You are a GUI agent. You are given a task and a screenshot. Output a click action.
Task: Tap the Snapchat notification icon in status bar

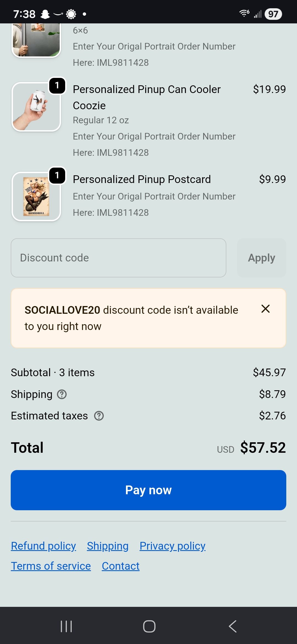tap(45, 14)
